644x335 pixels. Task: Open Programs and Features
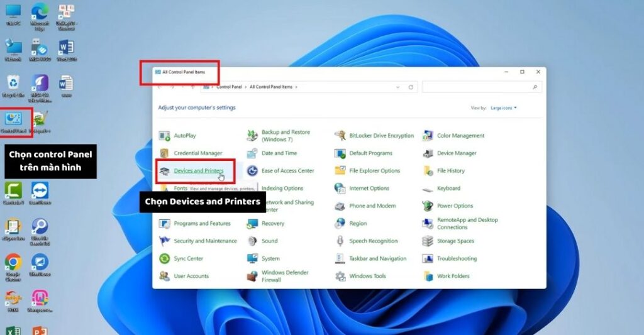(202, 224)
